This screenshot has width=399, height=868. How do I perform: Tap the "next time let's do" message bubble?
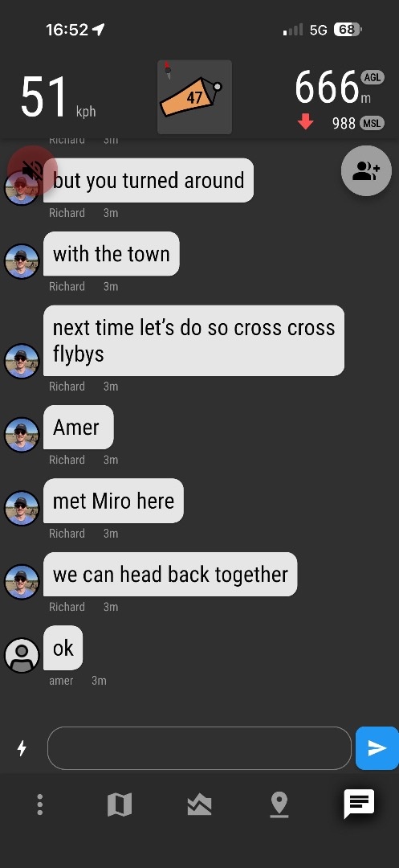coord(194,341)
